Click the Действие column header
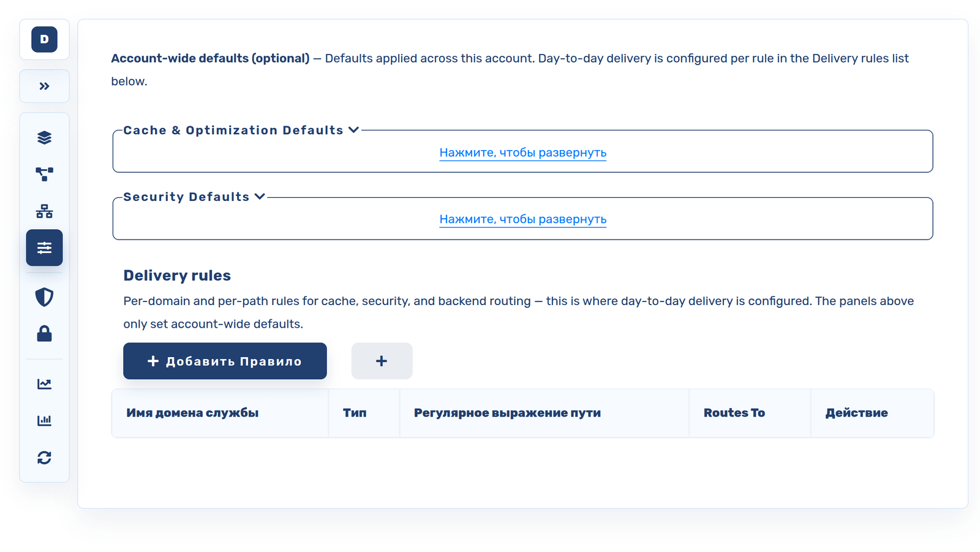This screenshot has width=980, height=552. click(x=856, y=413)
